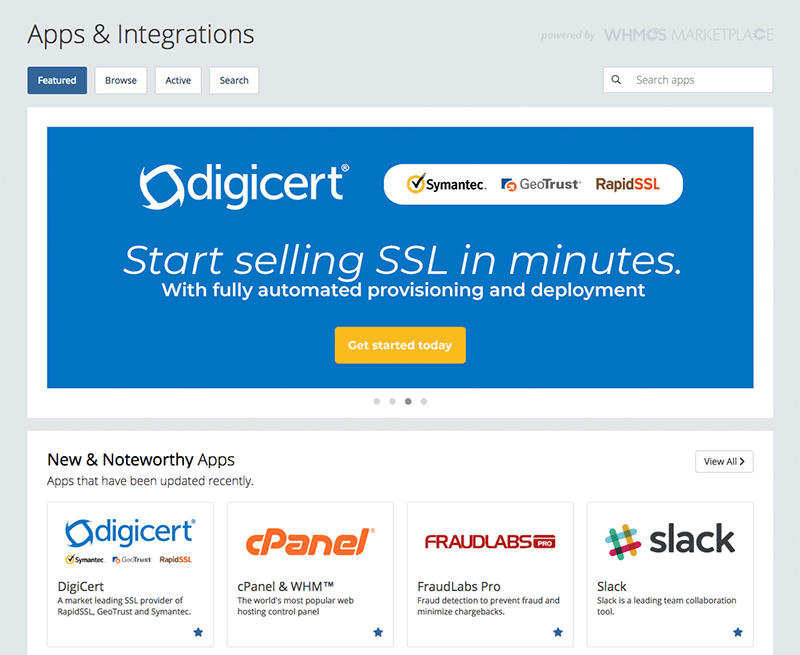Click 'The world's most popular web hosting' description
This screenshot has width=800, height=655.
click(x=295, y=606)
